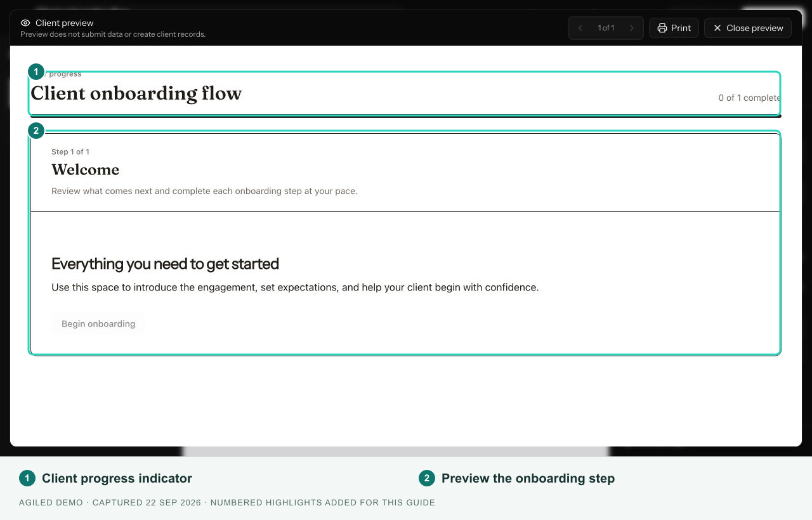Click the Print button label
The image size is (812, 520).
(681, 28)
